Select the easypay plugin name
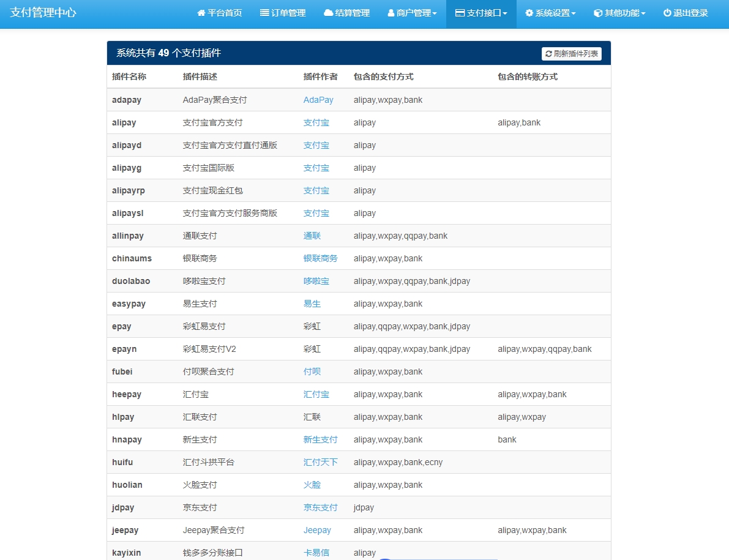This screenshot has height=560, width=729. (x=129, y=304)
